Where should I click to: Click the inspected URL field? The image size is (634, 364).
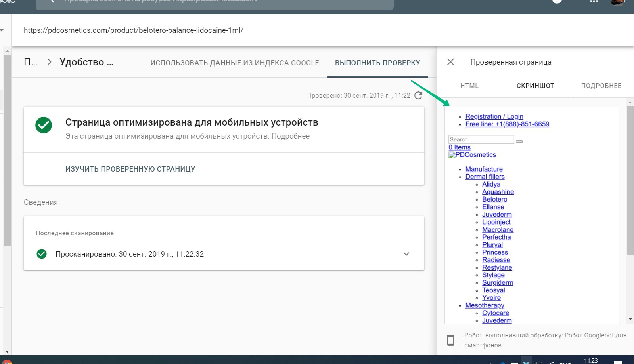point(133,30)
